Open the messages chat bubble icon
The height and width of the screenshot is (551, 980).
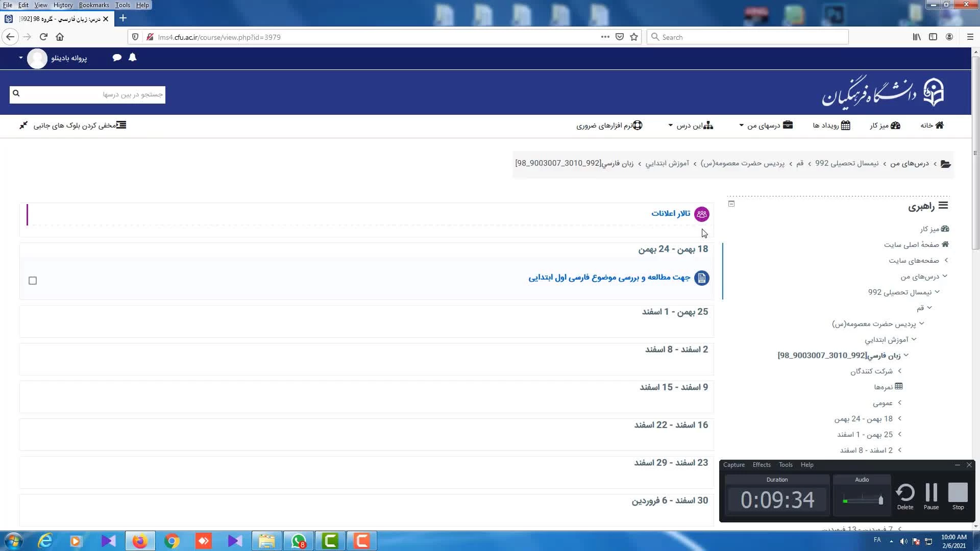coord(117,58)
